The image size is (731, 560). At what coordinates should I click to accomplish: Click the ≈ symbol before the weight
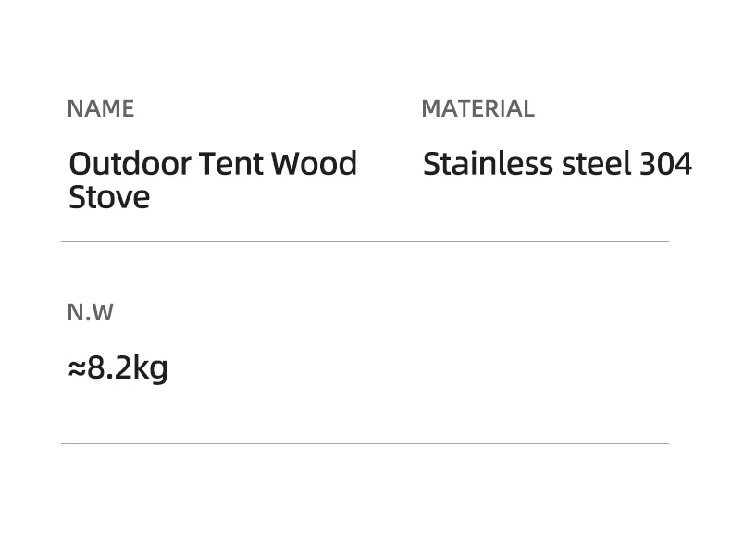click(77, 368)
